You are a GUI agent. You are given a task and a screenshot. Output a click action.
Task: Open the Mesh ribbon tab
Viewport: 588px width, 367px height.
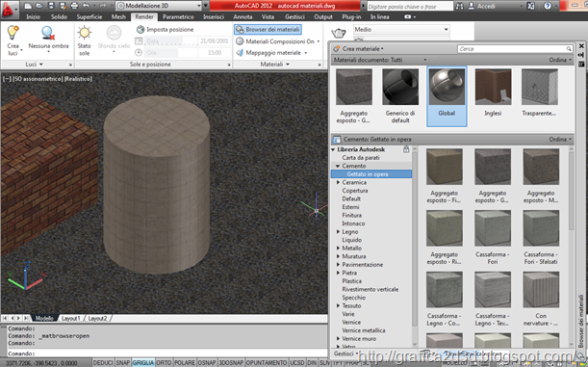point(118,17)
